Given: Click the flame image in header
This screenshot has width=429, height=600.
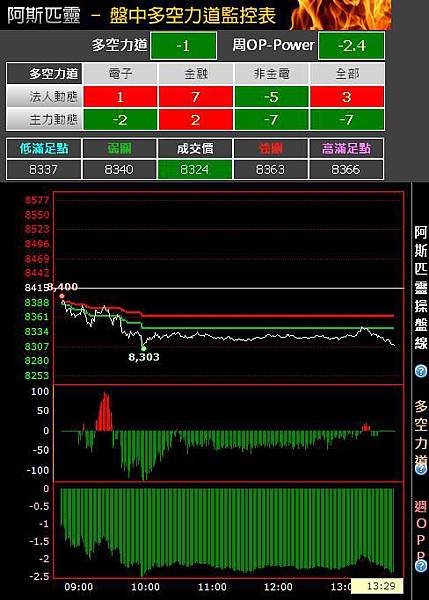Looking at the screenshot, I should tap(341, 15).
